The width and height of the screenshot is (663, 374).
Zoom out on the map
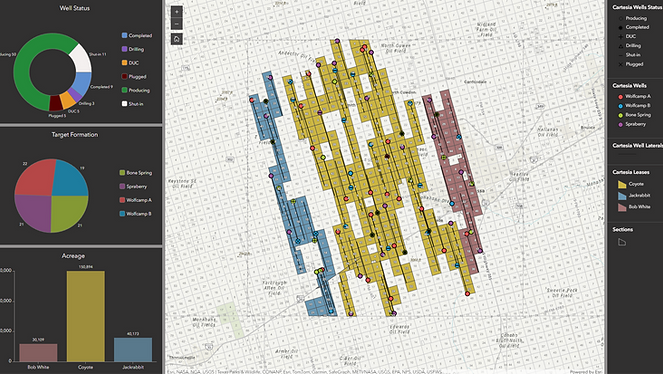177,24
